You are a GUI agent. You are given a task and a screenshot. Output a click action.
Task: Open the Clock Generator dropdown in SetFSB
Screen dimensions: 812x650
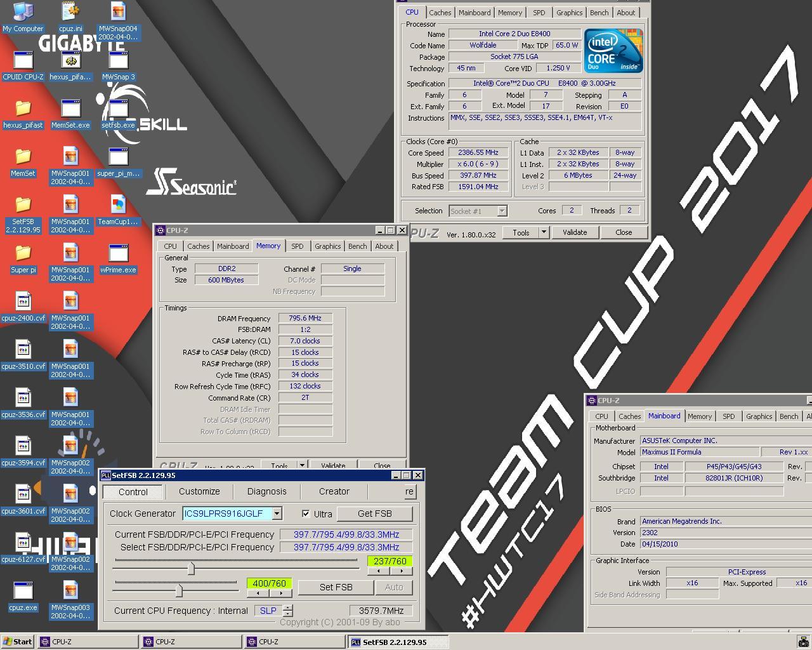tap(277, 514)
